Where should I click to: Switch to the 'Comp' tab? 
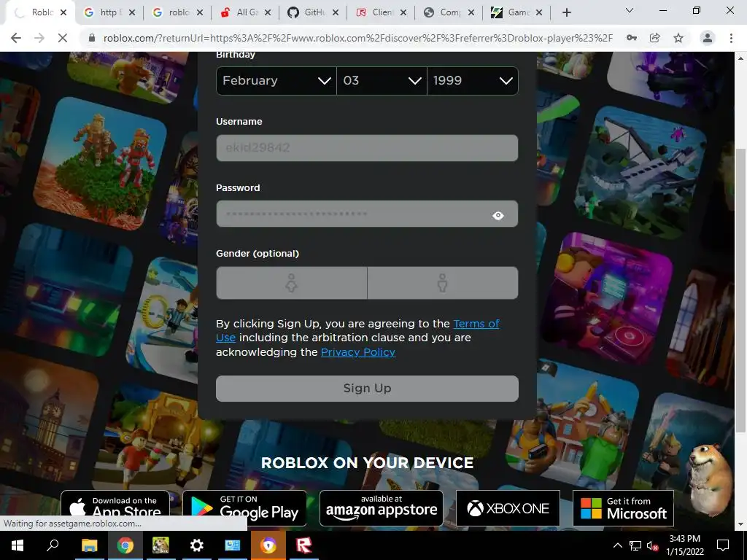pyautogui.click(x=449, y=12)
